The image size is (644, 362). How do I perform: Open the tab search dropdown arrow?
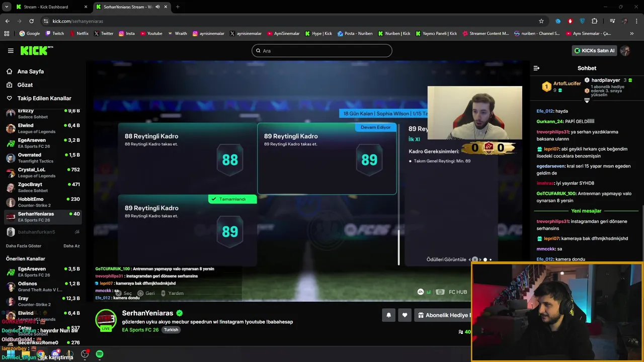pos(6,7)
